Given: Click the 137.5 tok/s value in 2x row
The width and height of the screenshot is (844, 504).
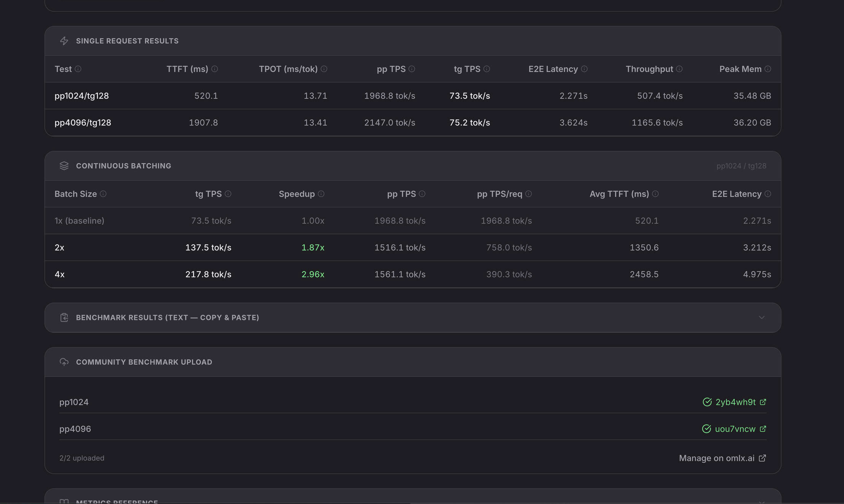Looking at the screenshot, I should pos(208,247).
